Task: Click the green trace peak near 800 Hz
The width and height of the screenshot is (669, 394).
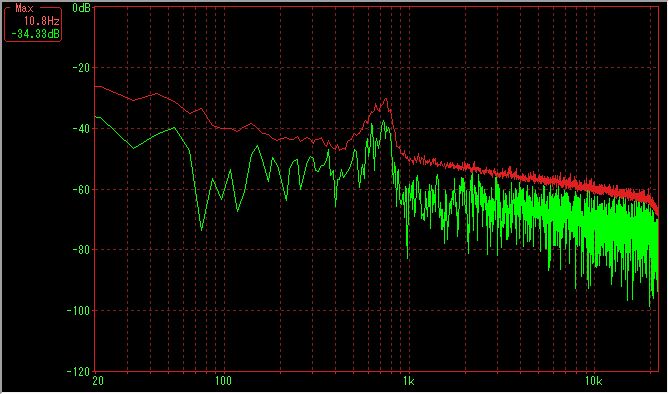Action: pyautogui.click(x=383, y=122)
